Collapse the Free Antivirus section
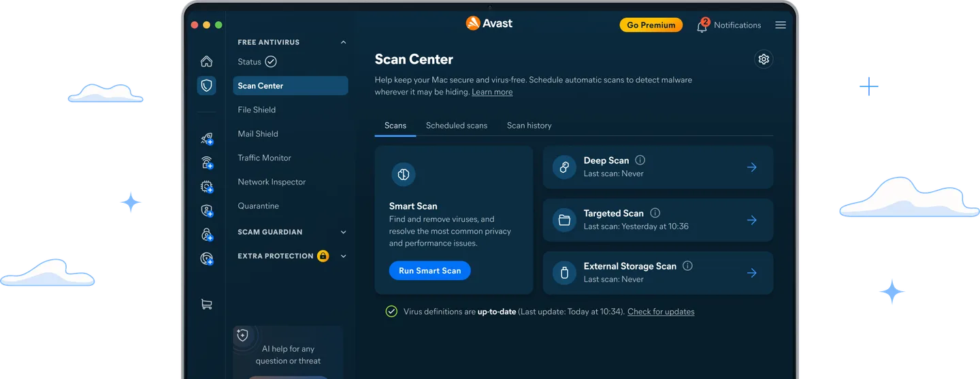This screenshot has width=980, height=379. click(x=343, y=42)
